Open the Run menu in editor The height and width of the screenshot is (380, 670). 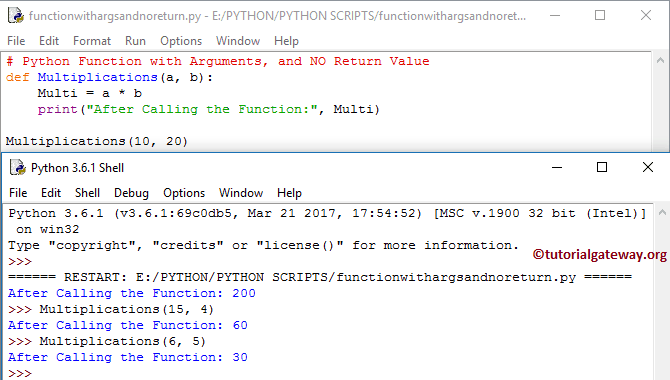click(x=135, y=41)
